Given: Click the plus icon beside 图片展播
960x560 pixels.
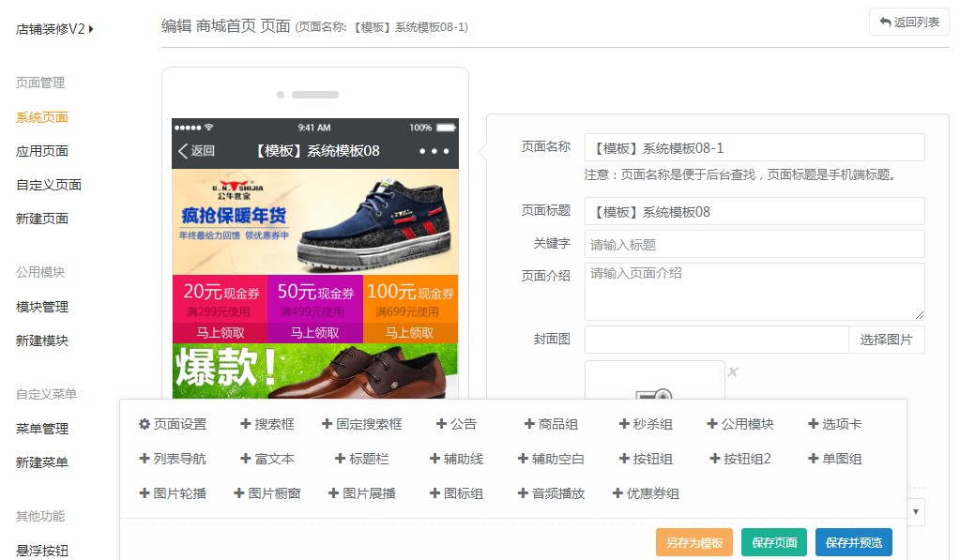Looking at the screenshot, I should click(334, 493).
